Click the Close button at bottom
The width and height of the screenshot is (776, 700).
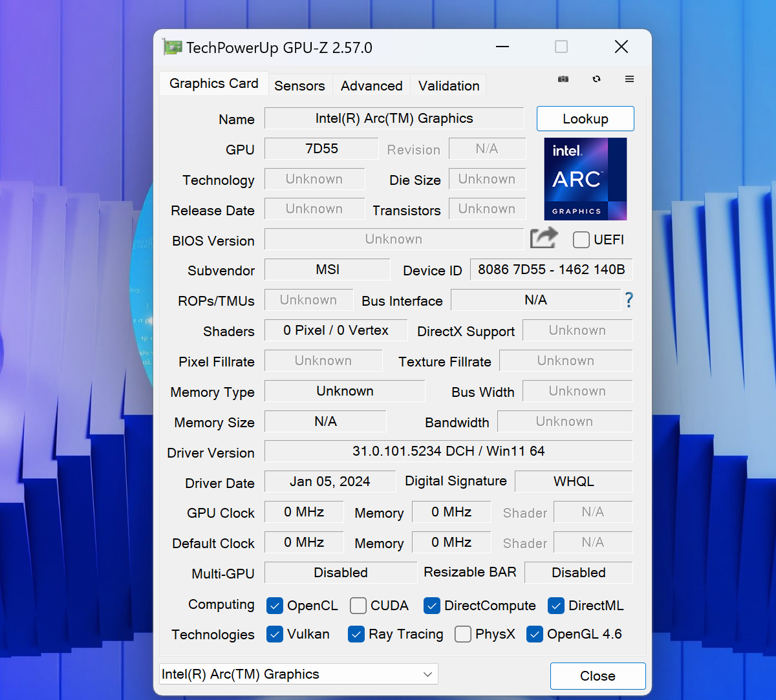click(598, 676)
